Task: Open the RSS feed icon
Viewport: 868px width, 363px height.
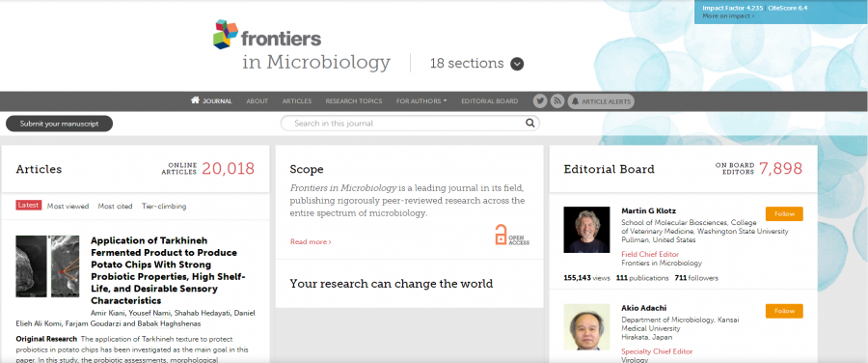Action: [x=556, y=101]
